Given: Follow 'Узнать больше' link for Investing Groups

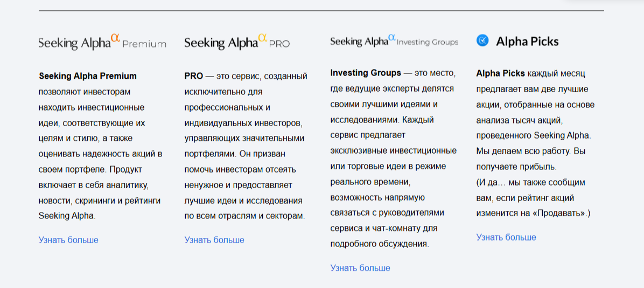Looking at the screenshot, I should [360, 268].
